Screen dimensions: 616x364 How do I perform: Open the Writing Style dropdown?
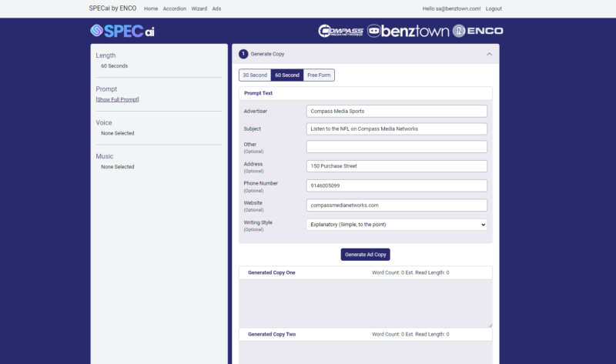397,225
